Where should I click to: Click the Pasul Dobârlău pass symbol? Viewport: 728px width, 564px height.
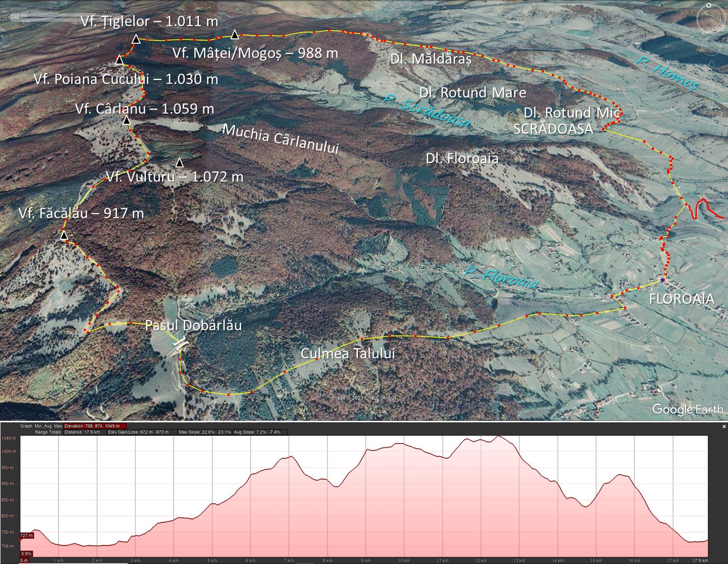coord(179,342)
